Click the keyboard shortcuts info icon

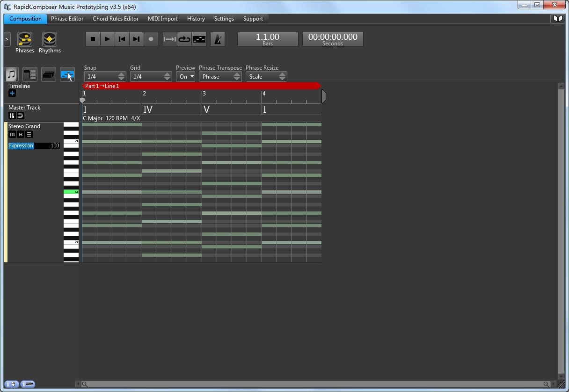tap(28, 384)
